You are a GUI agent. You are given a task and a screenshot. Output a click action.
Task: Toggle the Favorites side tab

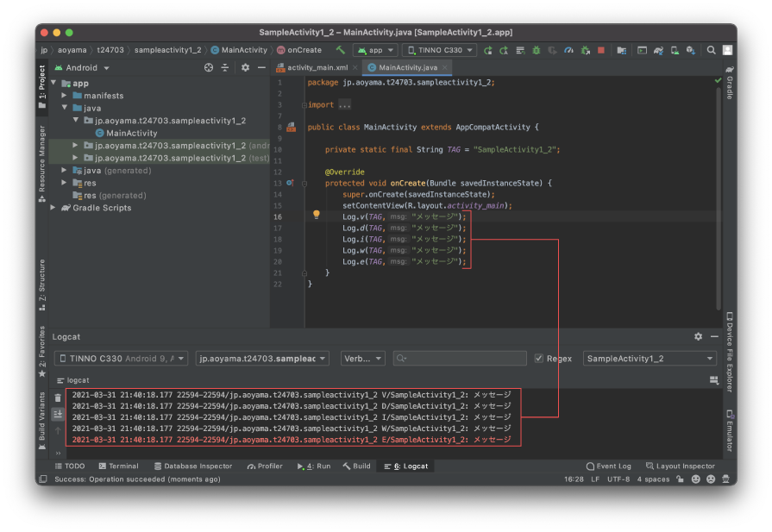42,352
